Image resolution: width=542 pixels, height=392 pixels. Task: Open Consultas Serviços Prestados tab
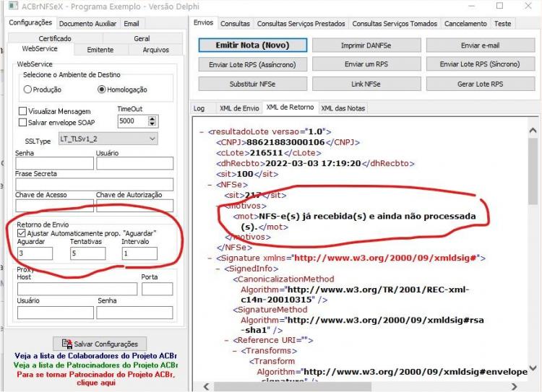[301, 24]
